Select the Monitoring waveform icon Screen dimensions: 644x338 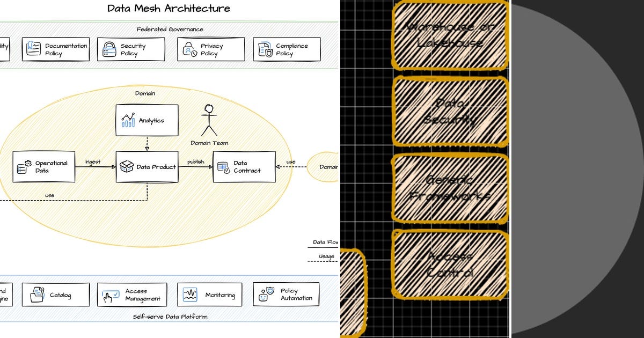click(189, 294)
